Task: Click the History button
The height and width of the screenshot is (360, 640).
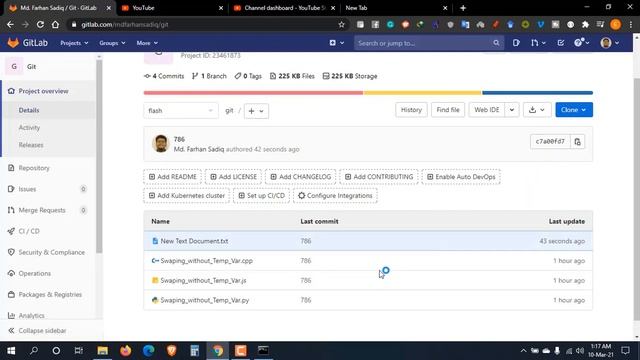Action: tap(411, 110)
